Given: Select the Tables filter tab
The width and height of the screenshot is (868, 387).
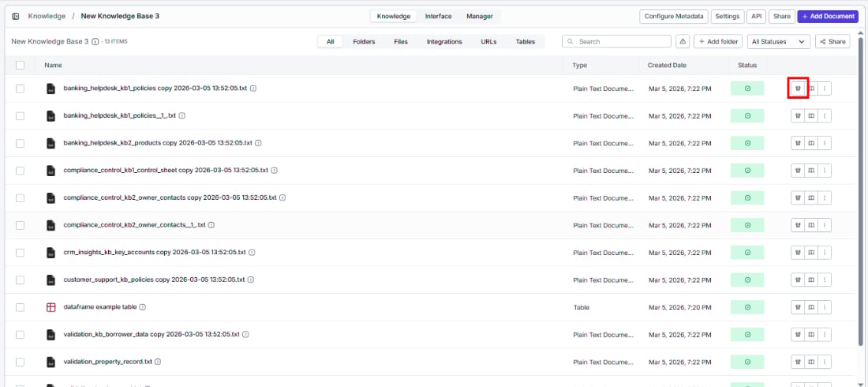Looking at the screenshot, I should click(x=526, y=42).
